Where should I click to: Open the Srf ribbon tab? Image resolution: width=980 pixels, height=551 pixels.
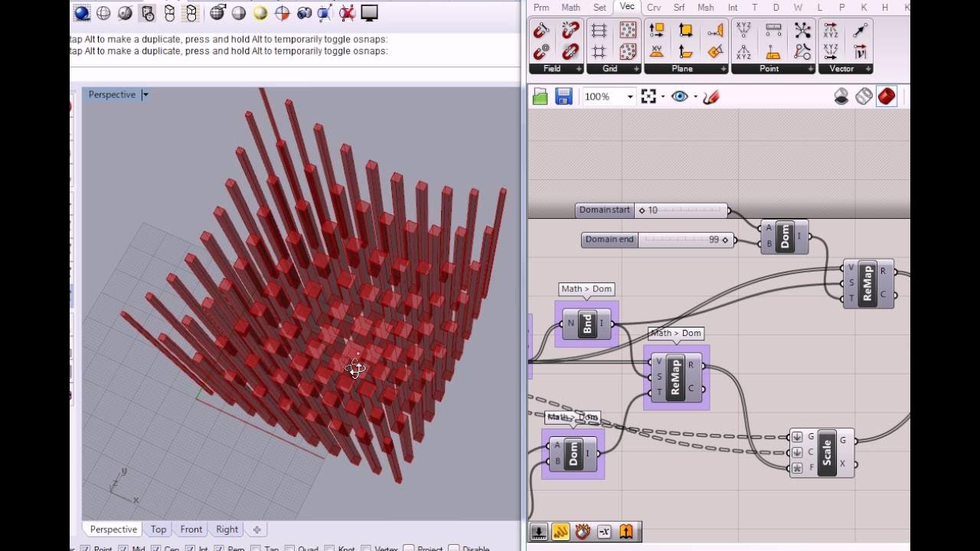coord(679,8)
